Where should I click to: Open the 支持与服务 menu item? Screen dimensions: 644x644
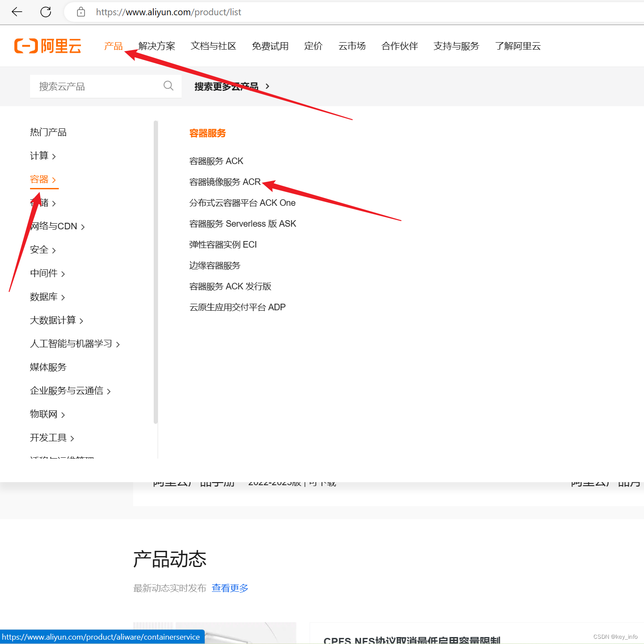(456, 46)
